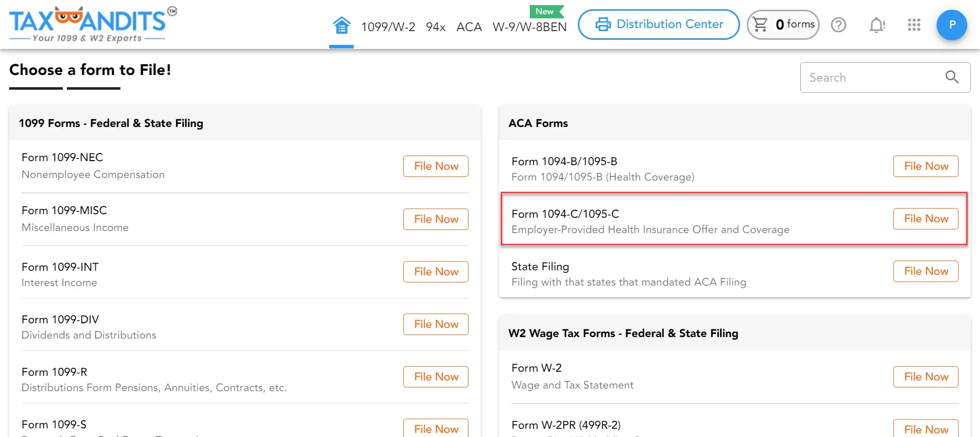Viewport: 980px width, 437px height.
Task: File Now for Form 1099-S
Action: (x=436, y=428)
